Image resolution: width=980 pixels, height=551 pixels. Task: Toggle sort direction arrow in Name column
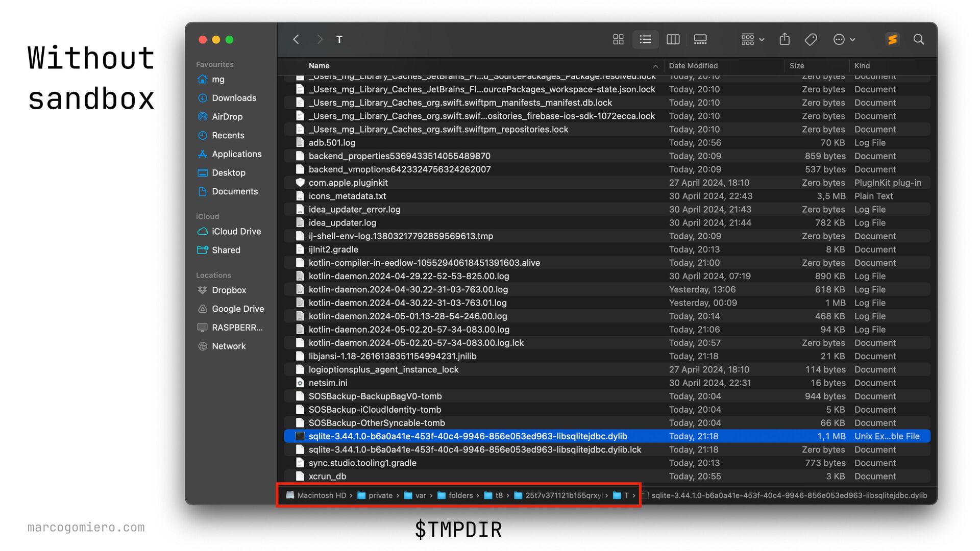655,66
